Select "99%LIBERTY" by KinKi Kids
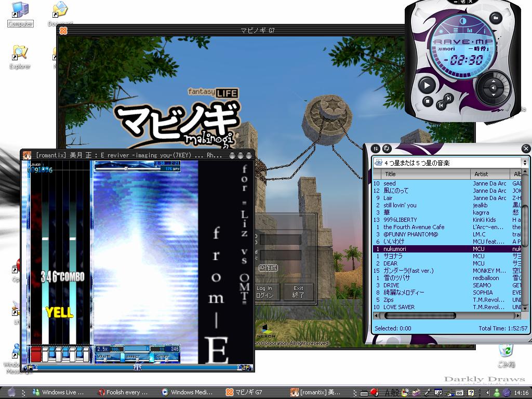This screenshot has height=399, width=532. [x=447, y=220]
